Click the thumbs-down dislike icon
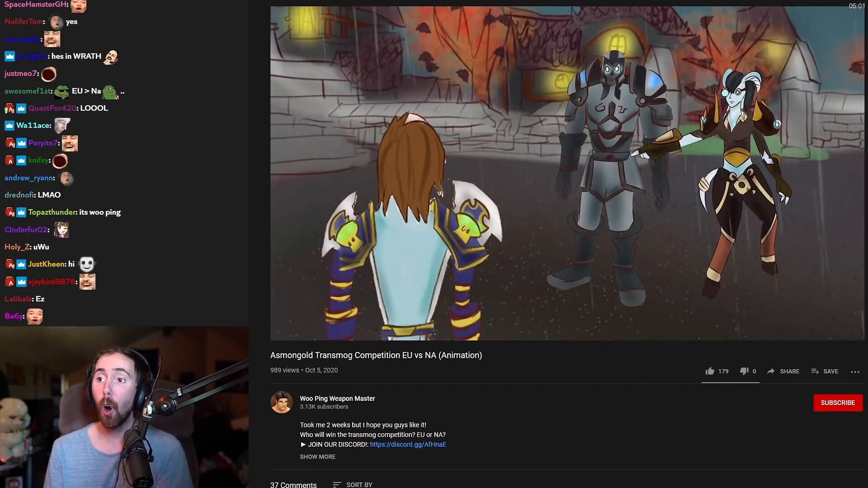Screen dimensions: 868x488 click(744, 371)
